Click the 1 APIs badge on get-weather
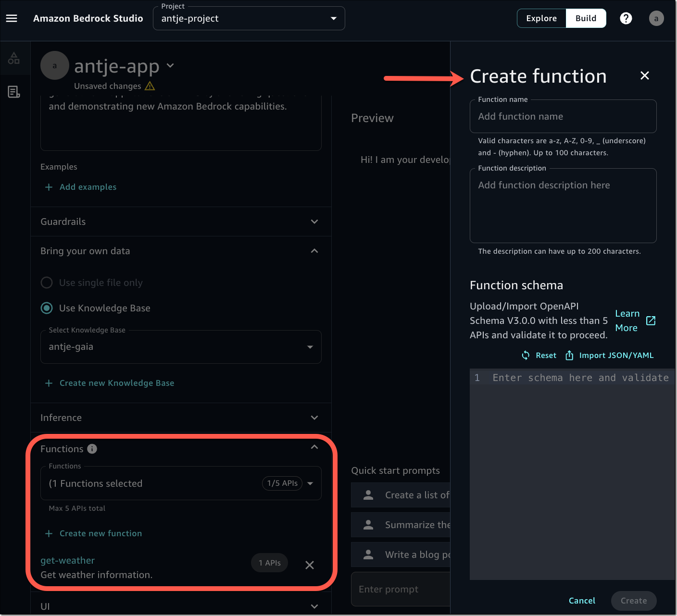This screenshot has height=616, width=677. [269, 563]
